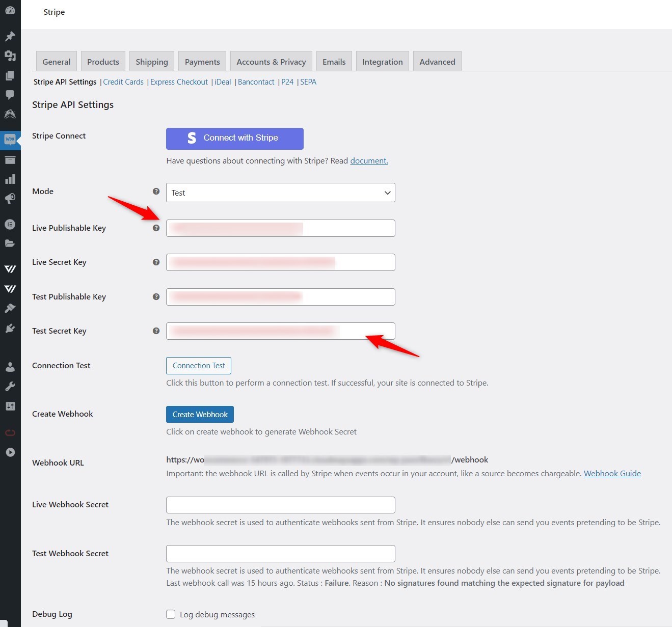Click the Create Webhook button
The width and height of the screenshot is (672, 627).
click(x=200, y=415)
